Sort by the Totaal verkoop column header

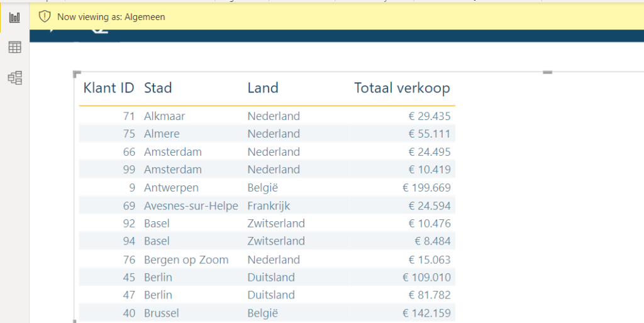[402, 88]
